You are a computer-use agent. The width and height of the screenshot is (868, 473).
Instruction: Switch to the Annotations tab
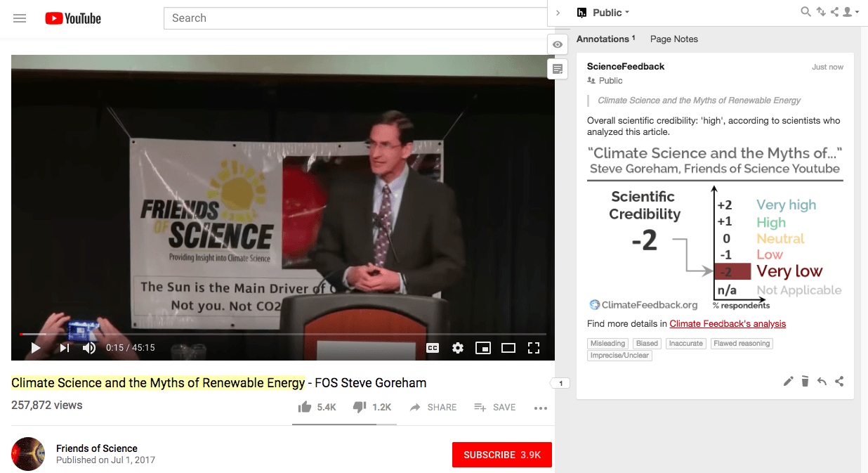[x=605, y=39]
